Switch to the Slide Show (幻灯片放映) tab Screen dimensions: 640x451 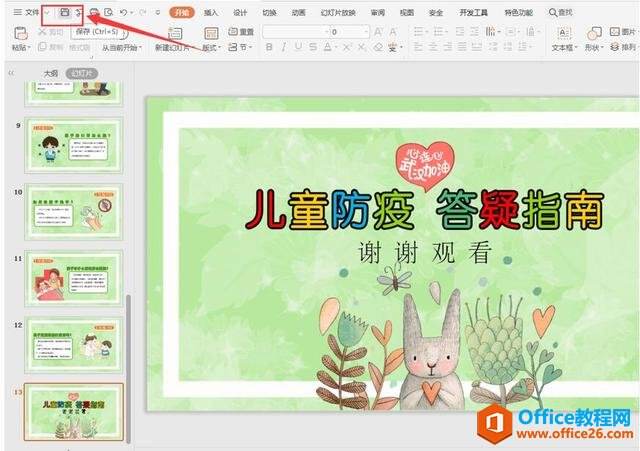(x=338, y=13)
